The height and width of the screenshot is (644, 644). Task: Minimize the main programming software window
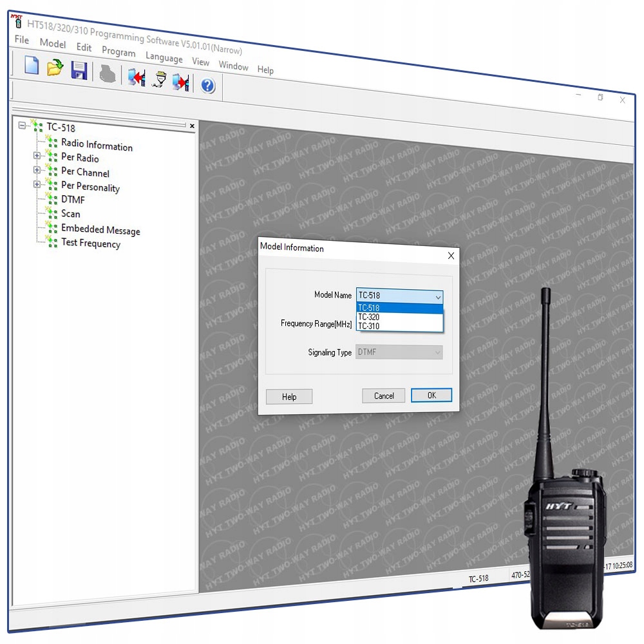pos(578,95)
